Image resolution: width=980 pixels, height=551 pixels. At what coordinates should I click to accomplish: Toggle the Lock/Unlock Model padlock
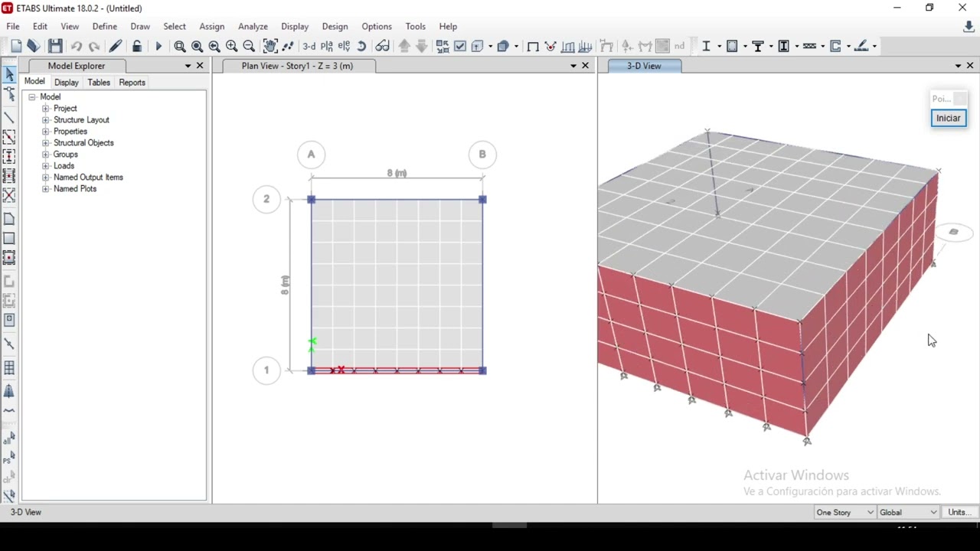(136, 46)
